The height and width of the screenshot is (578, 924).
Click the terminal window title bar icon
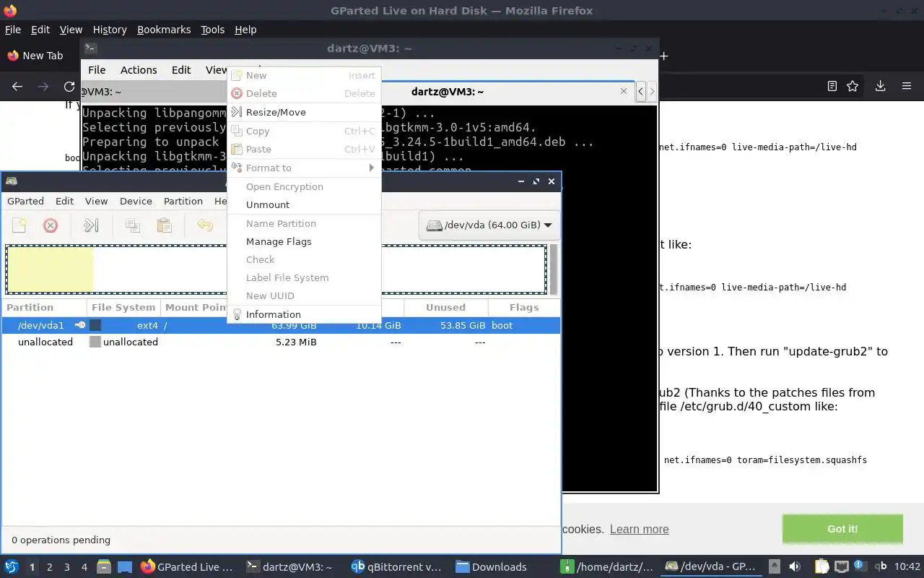coord(90,48)
